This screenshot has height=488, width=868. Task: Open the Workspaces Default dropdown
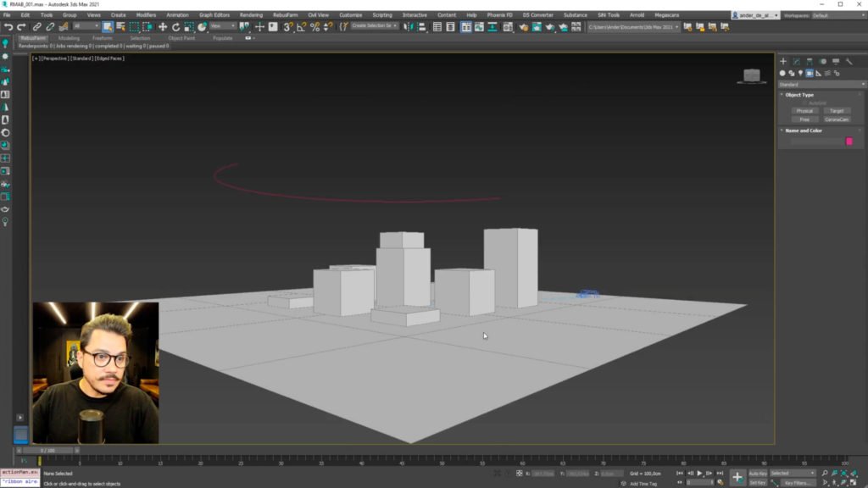point(836,15)
